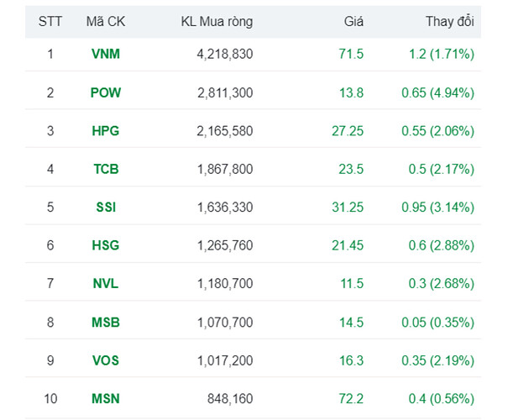Open the MSN stock code
This screenshot has height=420, width=508.
[106, 398]
